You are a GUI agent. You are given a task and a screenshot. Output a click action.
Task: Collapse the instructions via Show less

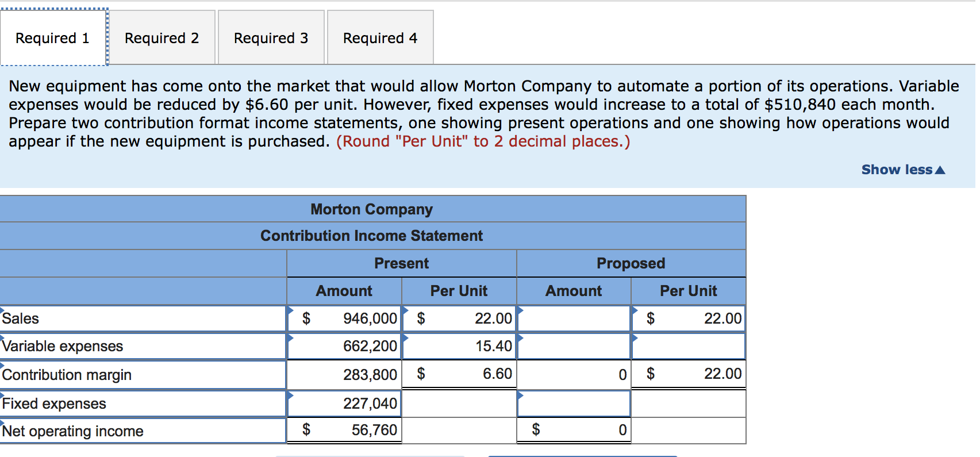[x=904, y=170]
